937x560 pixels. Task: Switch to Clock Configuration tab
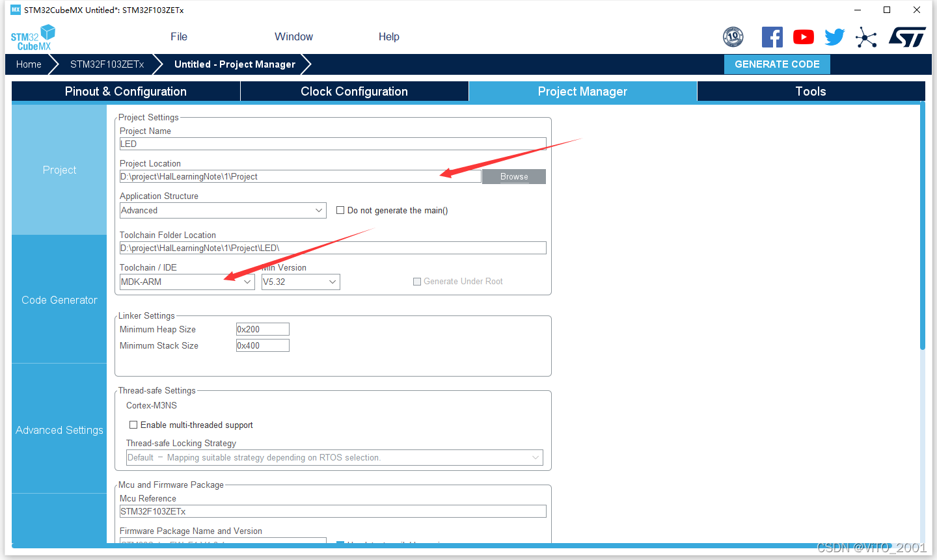[x=355, y=92]
